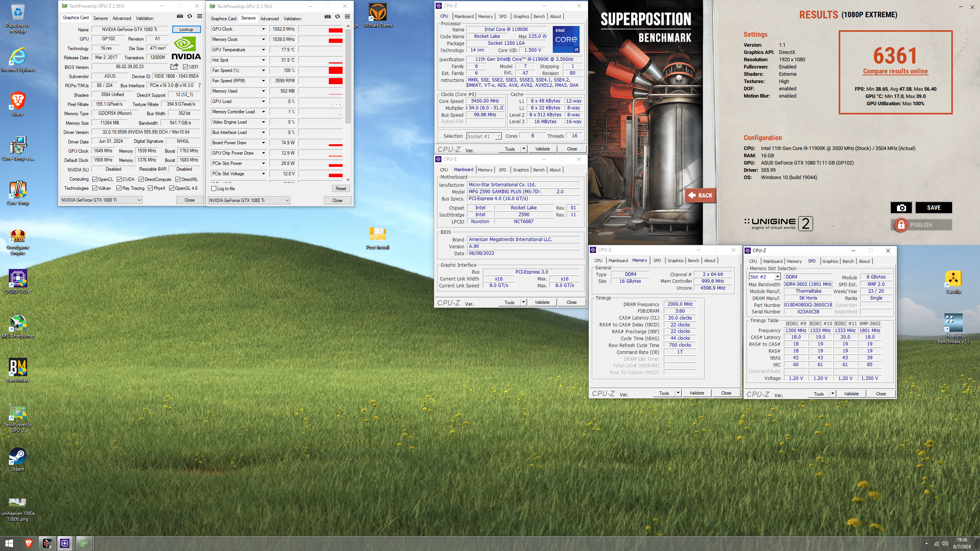Viewport: 980px width, 551px height.
Task: Open the Core Temp desktop shortcut
Action: 18,193
